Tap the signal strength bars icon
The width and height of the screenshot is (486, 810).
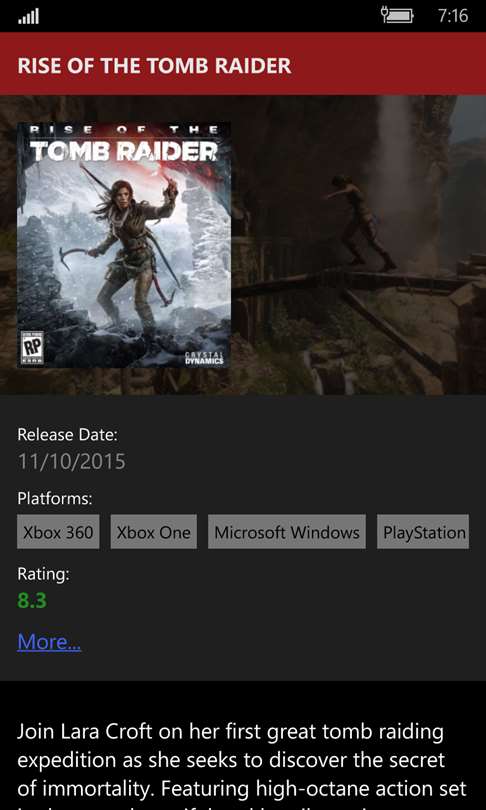28,17
